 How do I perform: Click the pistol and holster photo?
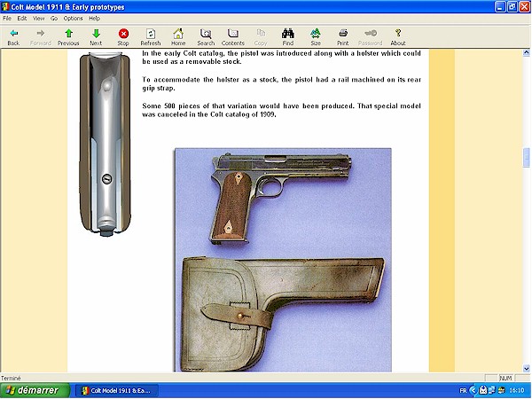283,260
